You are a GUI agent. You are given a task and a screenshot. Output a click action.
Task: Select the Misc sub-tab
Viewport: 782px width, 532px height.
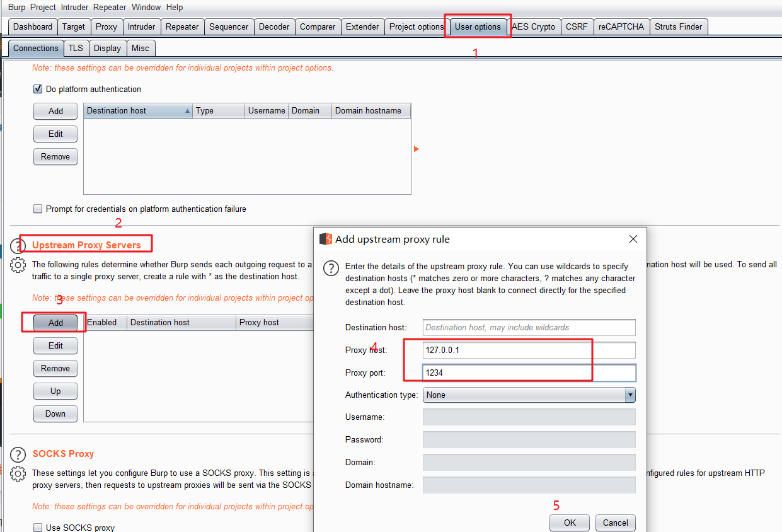[x=141, y=48]
